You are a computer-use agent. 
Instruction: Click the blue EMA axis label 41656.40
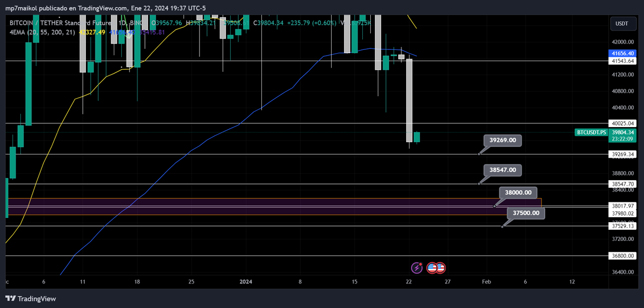click(623, 54)
